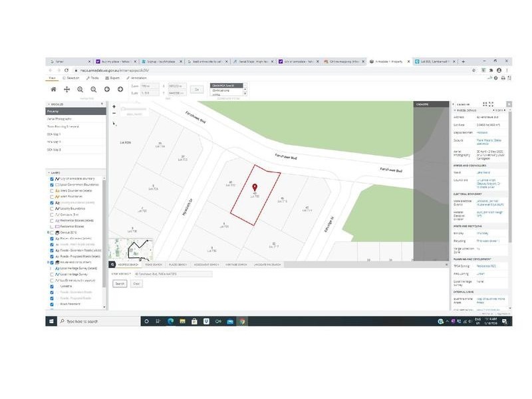Go to next map extent arrow
The height and width of the screenshot is (399, 532).
(x=120, y=89)
